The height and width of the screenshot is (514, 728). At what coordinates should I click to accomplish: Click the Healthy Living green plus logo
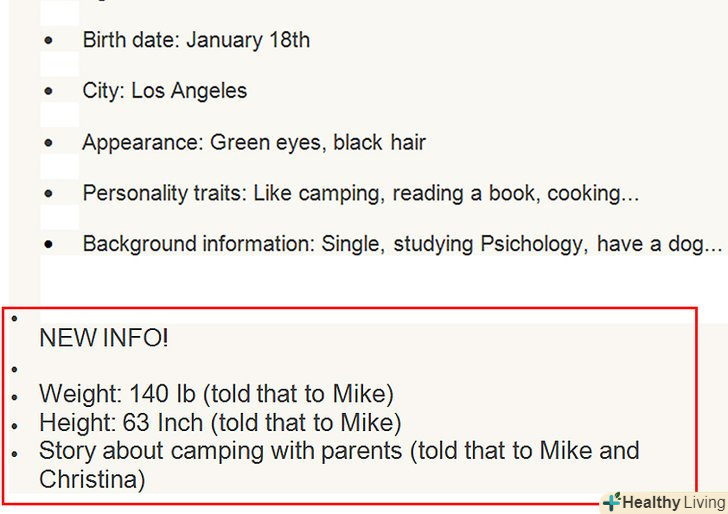[611, 501]
